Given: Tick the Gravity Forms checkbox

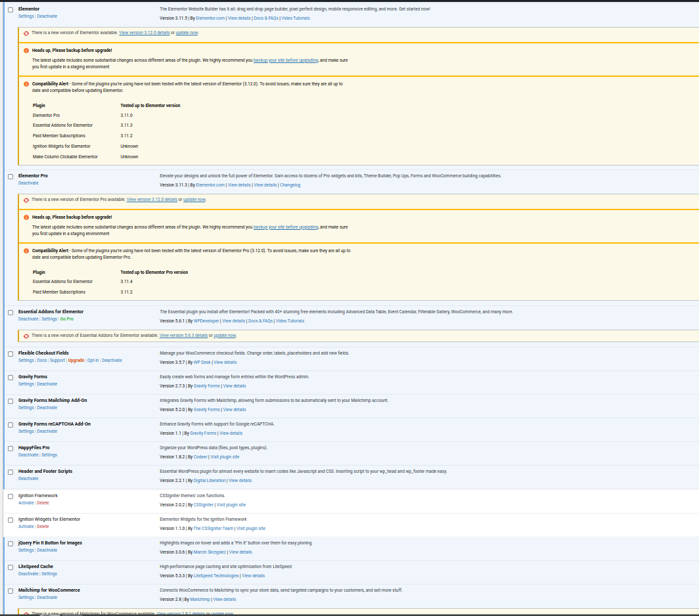Looking at the screenshot, I should (x=11, y=378).
